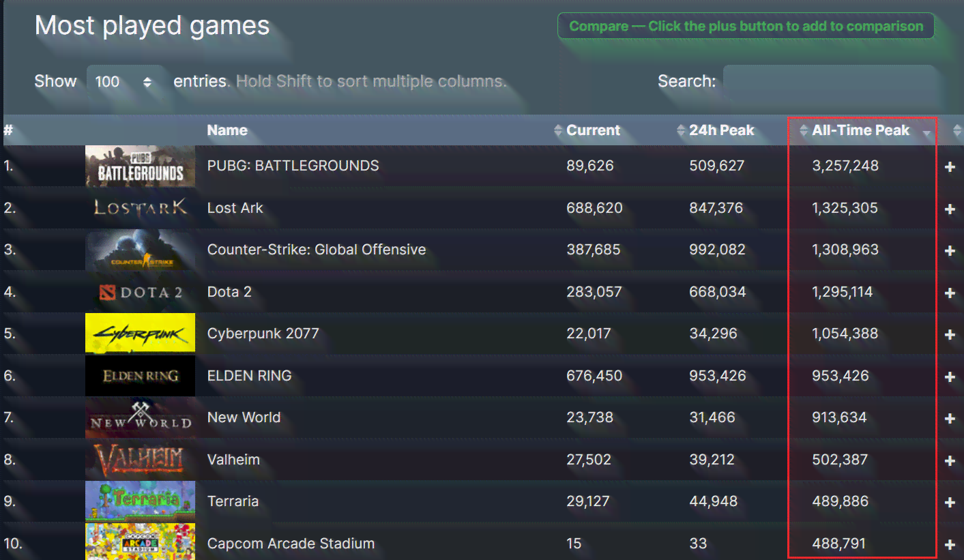Select Capcom Arcade Stadium peak 488,791

tap(839, 544)
